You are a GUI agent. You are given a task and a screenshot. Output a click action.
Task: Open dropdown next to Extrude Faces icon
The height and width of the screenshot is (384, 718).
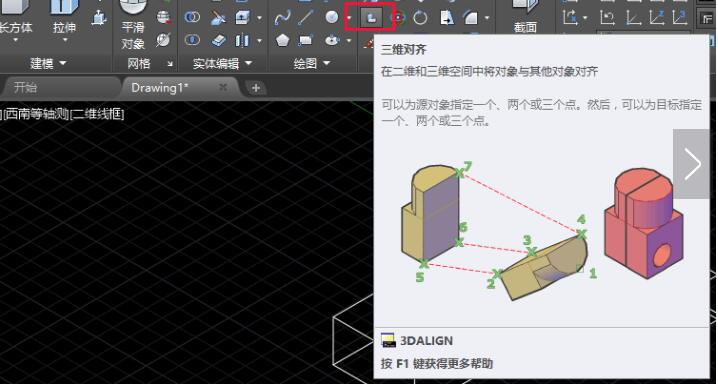click(x=259, y=18)
